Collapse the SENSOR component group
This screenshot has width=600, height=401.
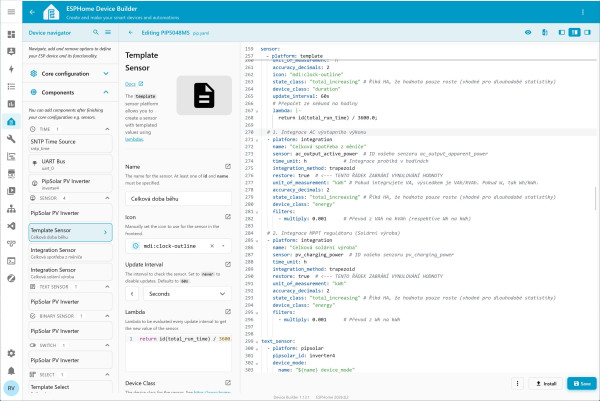107,198
